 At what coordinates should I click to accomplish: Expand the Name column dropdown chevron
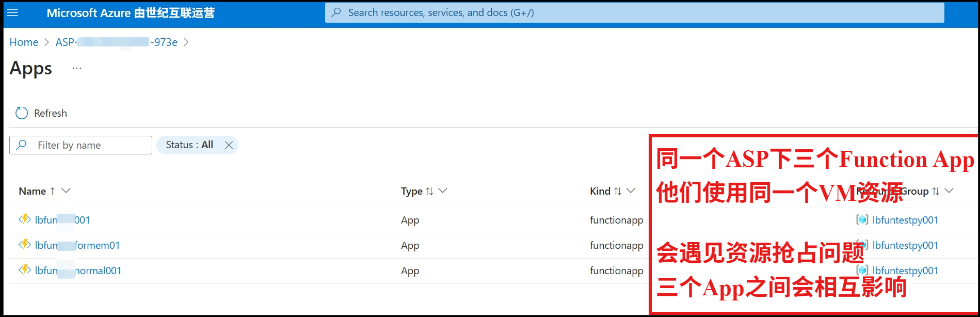click(66, 191)
